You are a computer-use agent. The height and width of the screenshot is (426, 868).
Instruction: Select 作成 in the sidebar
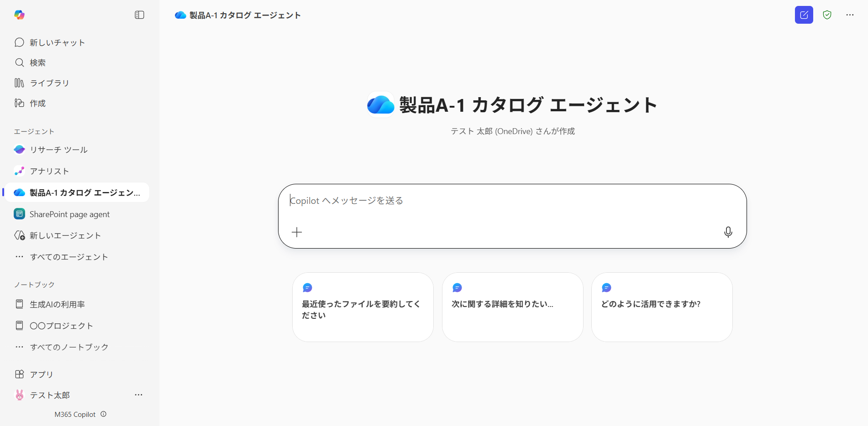[x=37, y=104]
